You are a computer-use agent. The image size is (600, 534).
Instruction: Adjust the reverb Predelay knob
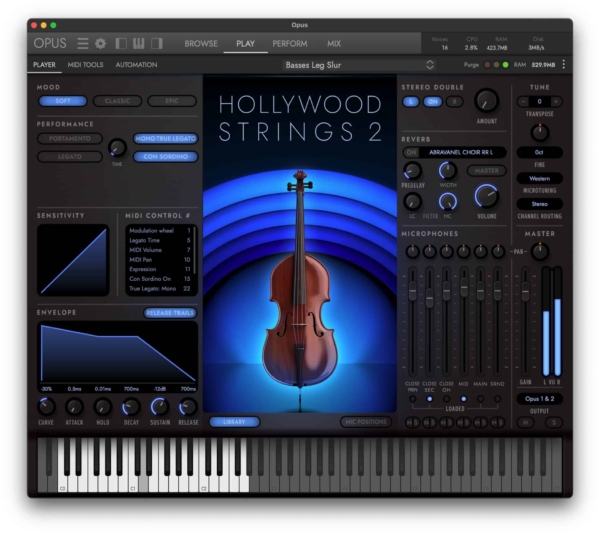(x=412, y=171)
